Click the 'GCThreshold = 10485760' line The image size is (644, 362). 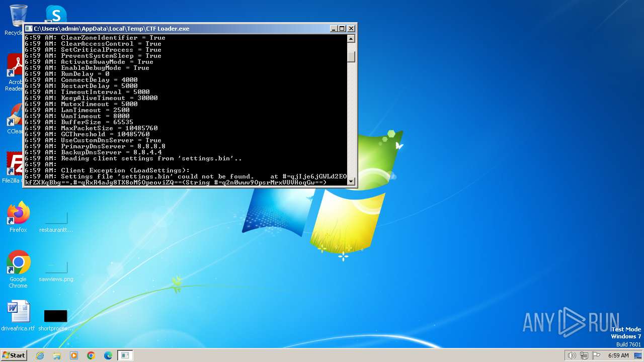[x=87, y=134]
